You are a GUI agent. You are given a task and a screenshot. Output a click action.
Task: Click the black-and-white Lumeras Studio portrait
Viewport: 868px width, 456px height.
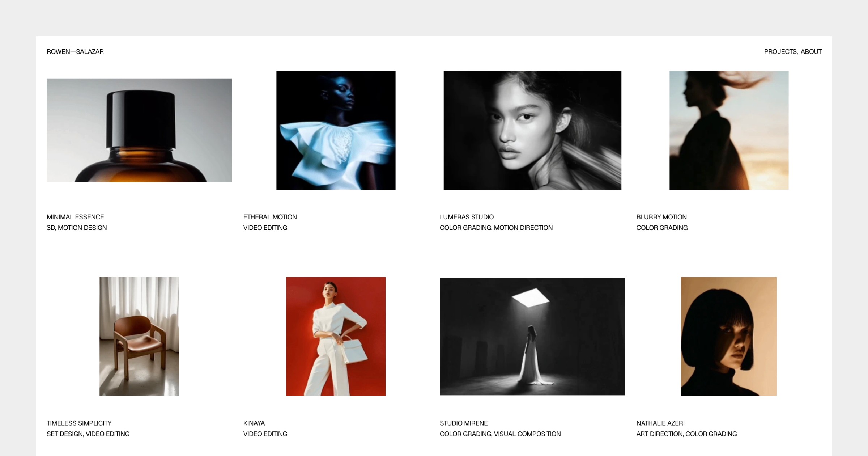click(532, 130)
